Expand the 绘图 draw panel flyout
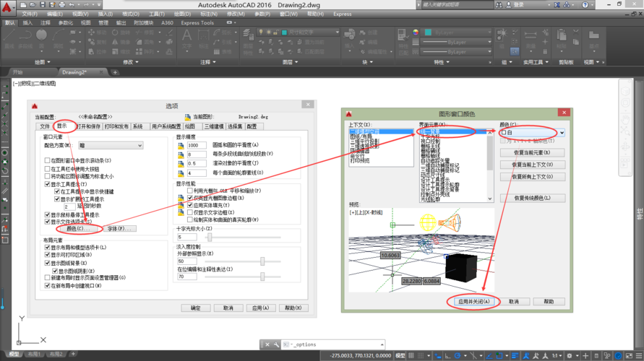The width and height of the screenshot is (644, 361). (x=43, y=62)
